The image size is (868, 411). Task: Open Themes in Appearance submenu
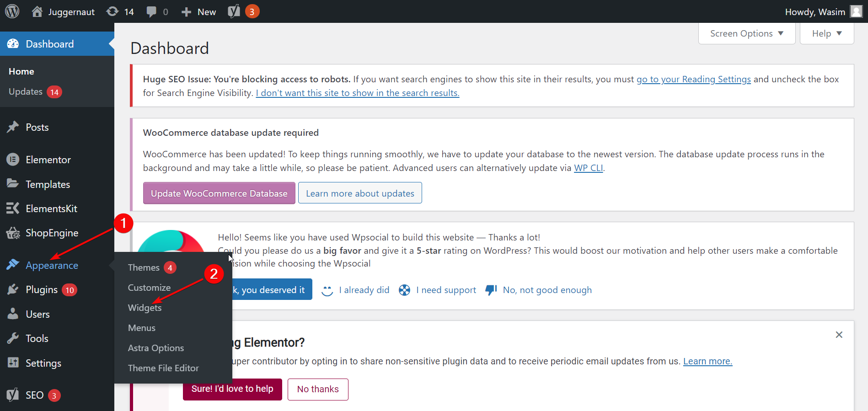[144, 267]
